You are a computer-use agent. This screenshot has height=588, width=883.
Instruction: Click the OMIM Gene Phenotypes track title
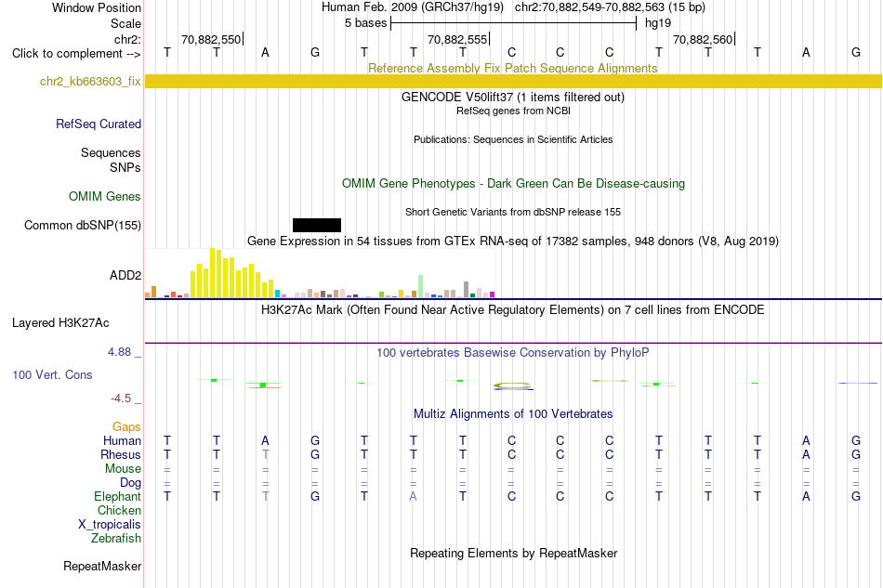(513, 183)
